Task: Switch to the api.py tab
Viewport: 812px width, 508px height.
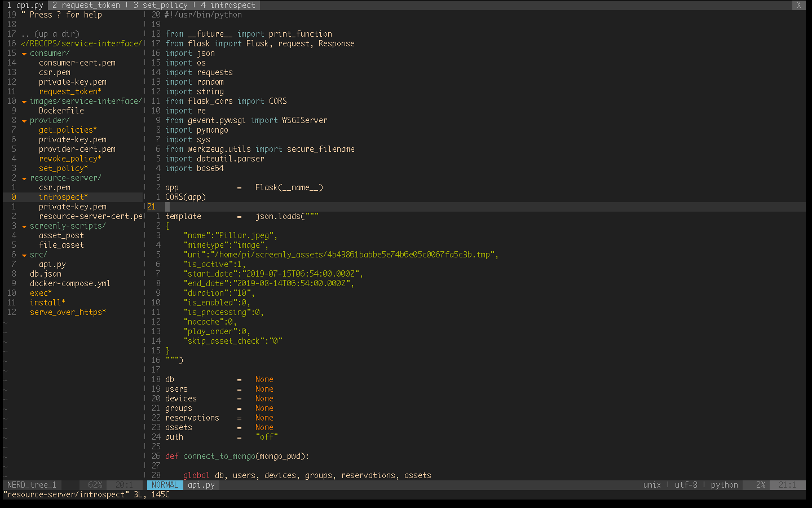Action: [x=25, y=5]
